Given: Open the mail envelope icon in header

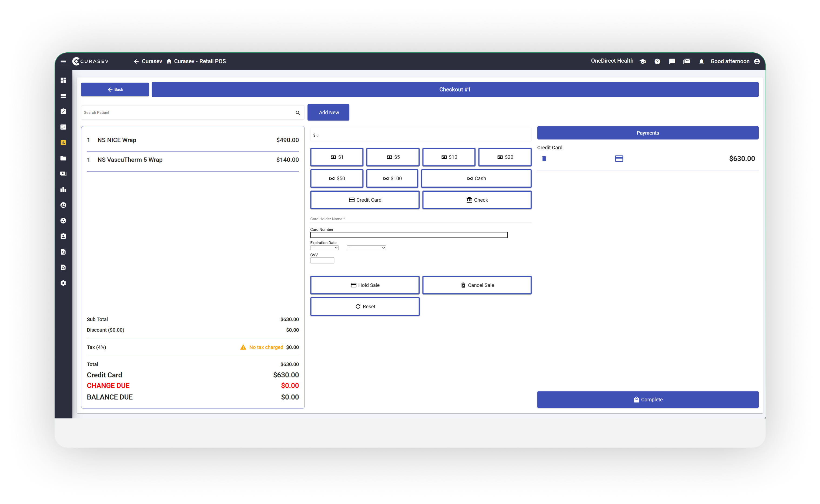Looking at the screenshot, I should (686, 62).
